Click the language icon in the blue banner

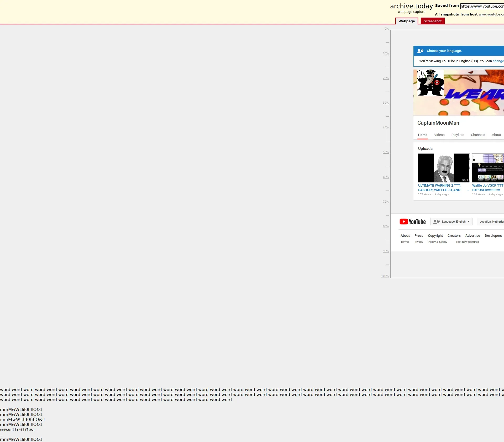pos(420,51)
